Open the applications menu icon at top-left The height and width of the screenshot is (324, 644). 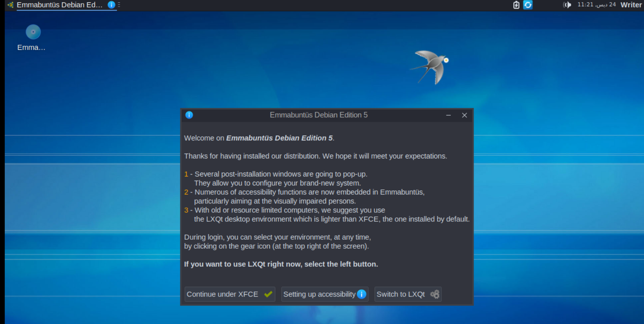[x=10, y=5]
